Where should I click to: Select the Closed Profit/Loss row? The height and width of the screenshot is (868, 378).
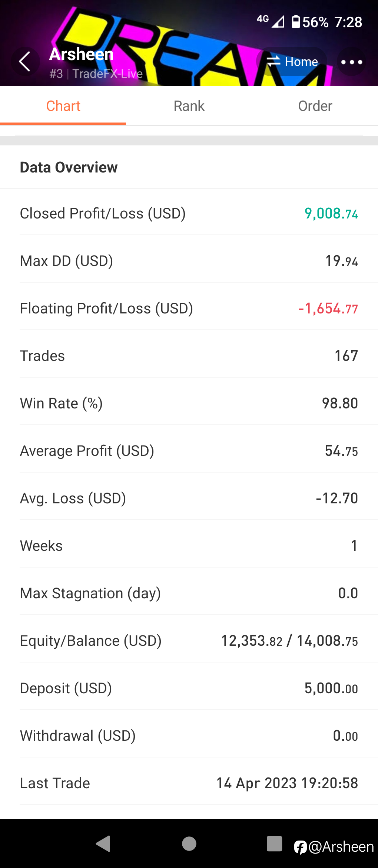pyautogui.click(x=189, y=214)
